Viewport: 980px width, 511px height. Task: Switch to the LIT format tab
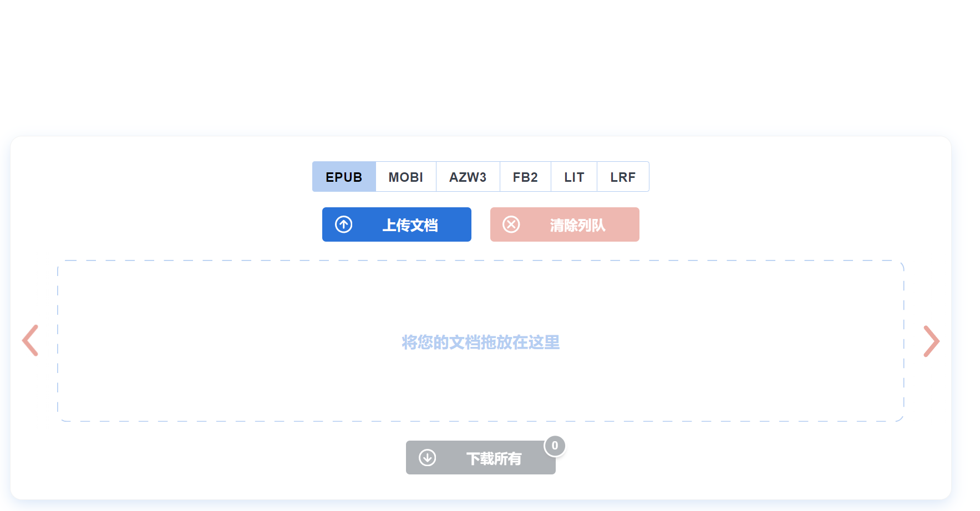coord(573,177)
